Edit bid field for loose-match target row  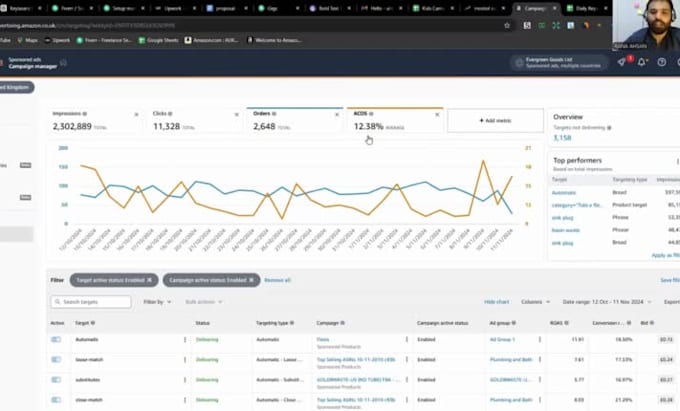coord(666,359)
